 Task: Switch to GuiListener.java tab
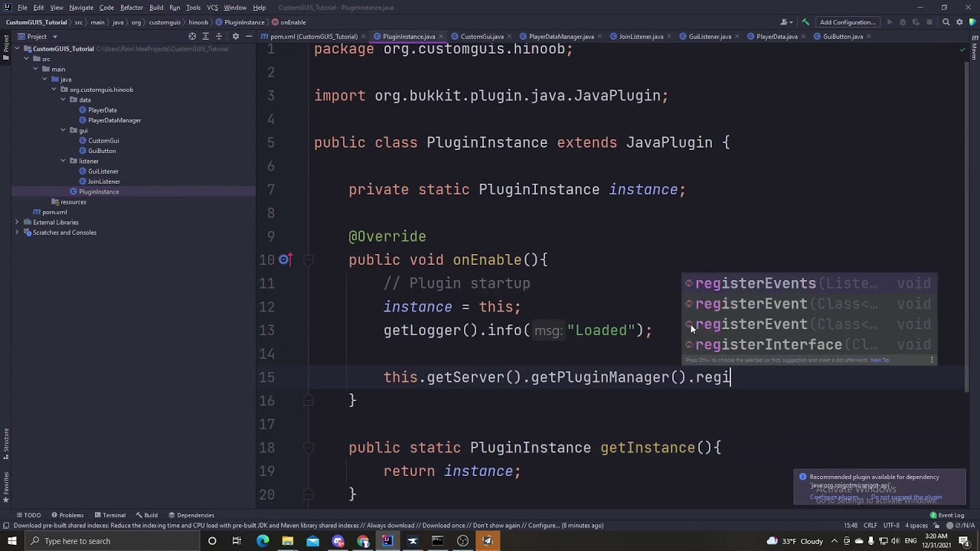709,36
